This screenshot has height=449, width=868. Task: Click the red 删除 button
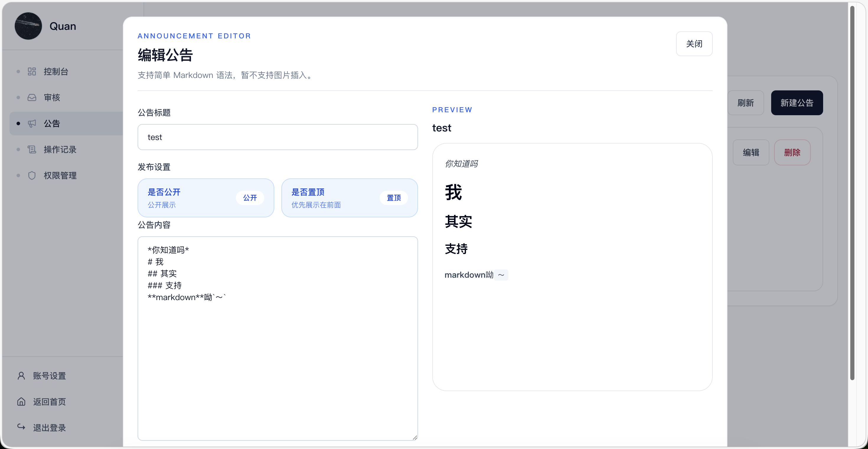point(792,152)
